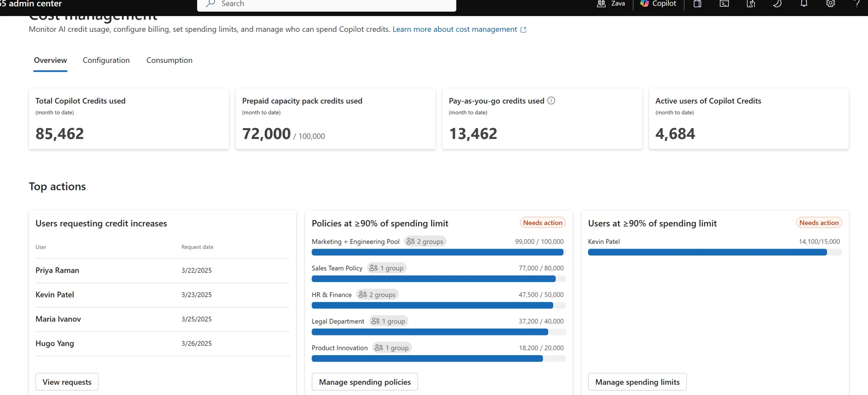The width and height of the screenshot is (868, 395).
Task: Click Manage spending policies button
Action: 365,382
